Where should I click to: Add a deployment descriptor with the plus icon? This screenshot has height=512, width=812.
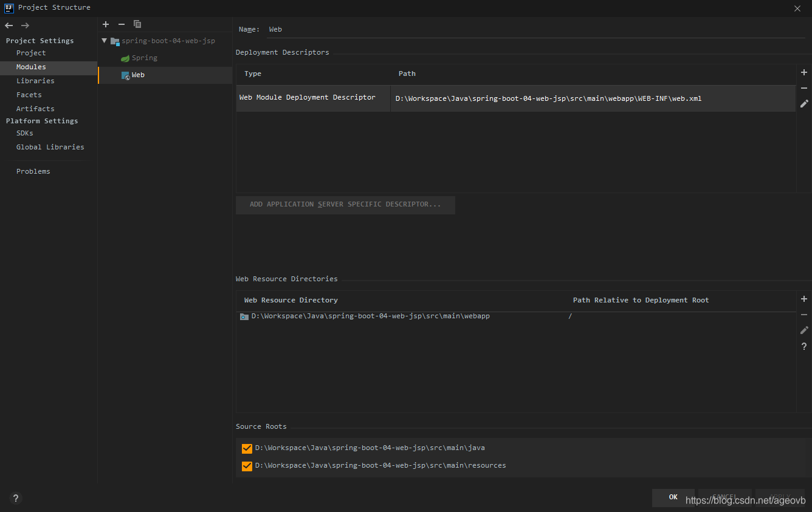point(804,73)
